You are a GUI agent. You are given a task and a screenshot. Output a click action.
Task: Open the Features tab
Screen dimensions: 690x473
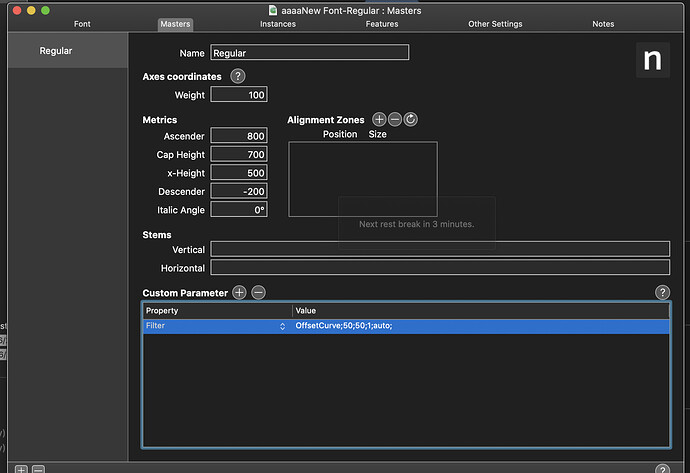(382, 24)
